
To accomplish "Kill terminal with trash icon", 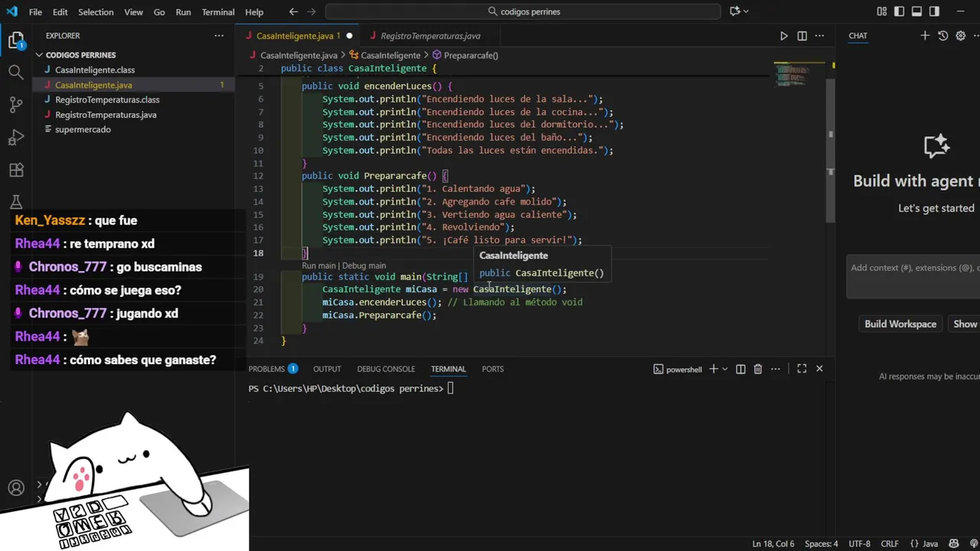I will (x=758, y=369).
